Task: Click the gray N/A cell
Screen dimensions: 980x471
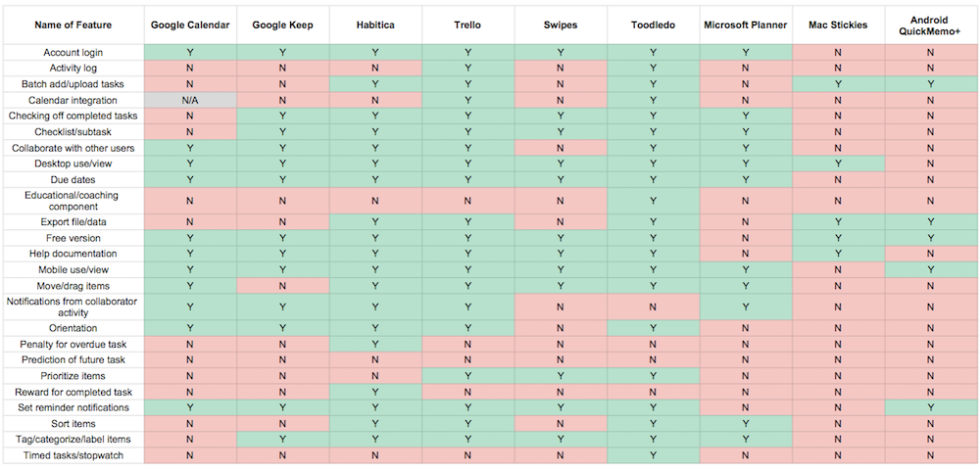Action: [x=190, y=100]
